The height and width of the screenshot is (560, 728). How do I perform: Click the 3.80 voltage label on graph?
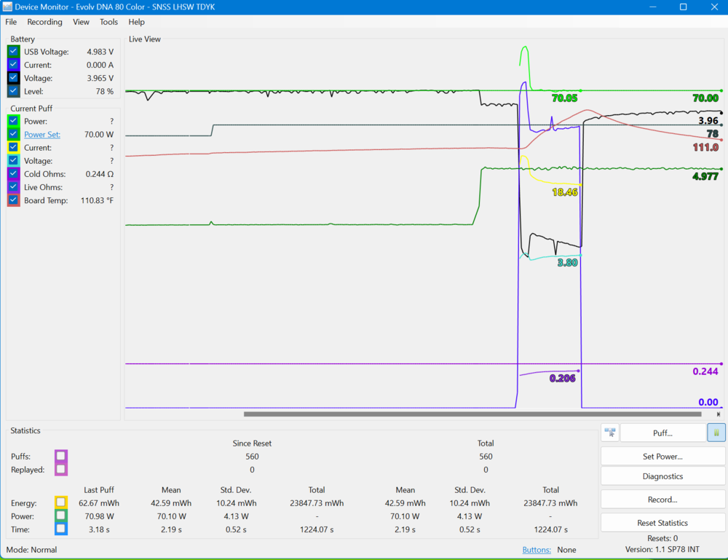point(567,263)
